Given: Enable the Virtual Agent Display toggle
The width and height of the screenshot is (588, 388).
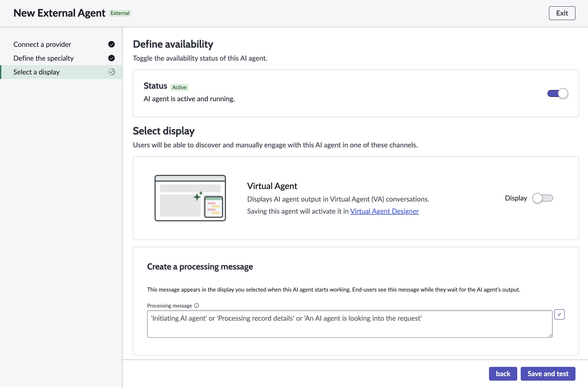Looking at the screenshot, I should pos(542,198).
